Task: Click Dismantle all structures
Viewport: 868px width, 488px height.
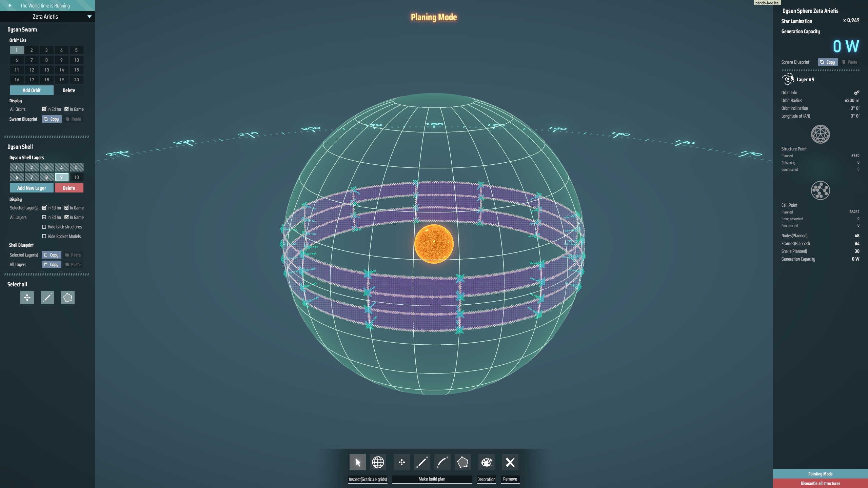Action: pyautogui.click(x=820, y=483)
